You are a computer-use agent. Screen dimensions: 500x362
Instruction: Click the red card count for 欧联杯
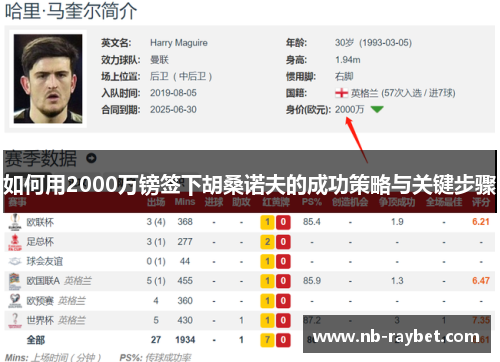click(283, 222)
